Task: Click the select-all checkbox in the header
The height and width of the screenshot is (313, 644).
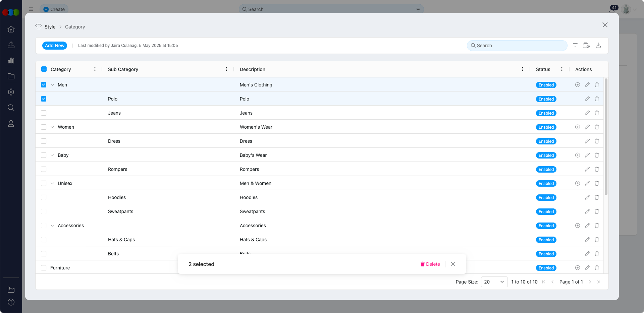Action: coord(44,69)
